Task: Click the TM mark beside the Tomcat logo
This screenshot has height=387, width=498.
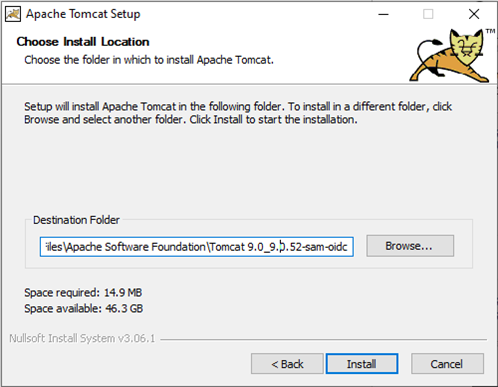Action: click(x=490, y=31)
